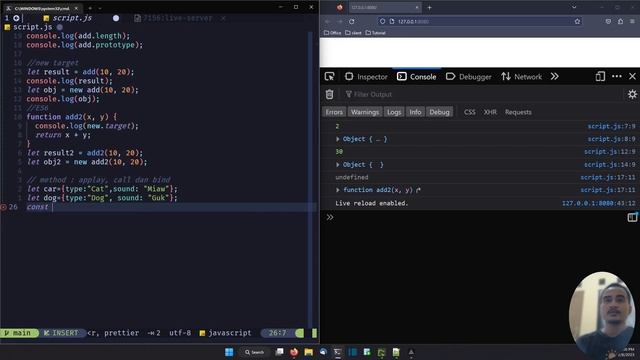
Task: Expand the Object logged from script.js:8:9
Action: click(338, 139)
